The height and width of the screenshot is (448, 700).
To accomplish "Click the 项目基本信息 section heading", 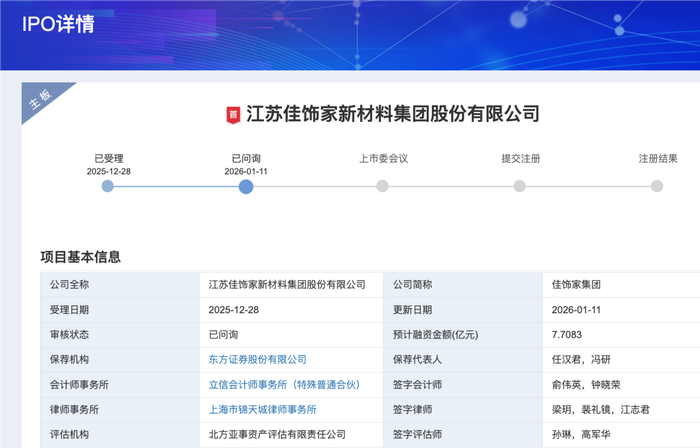I will 81,257.
